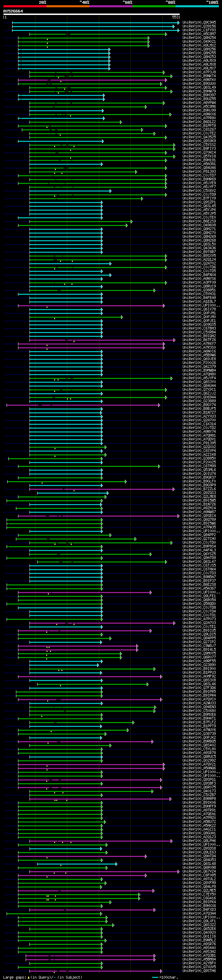This screenshot has width=222, height=980.
Task: Select hit label UniRef100_B6D1Z2
Action: (199, 122)
